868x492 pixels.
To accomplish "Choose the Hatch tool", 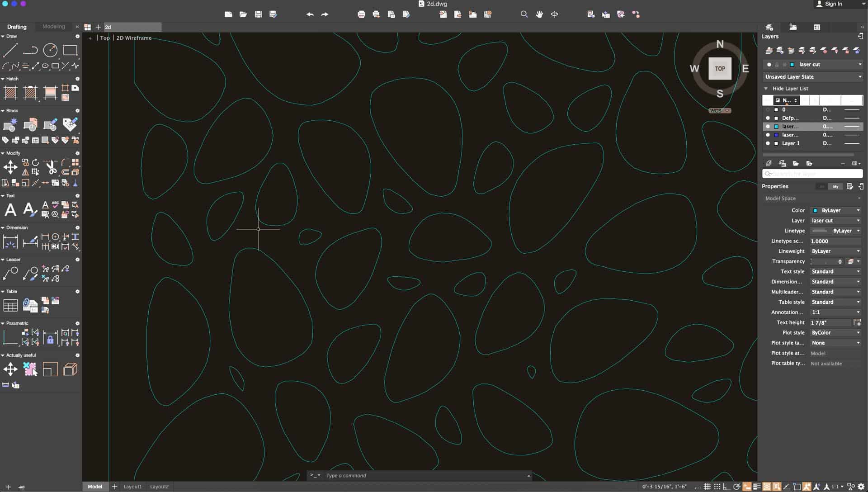I will [x=10, y=93].
